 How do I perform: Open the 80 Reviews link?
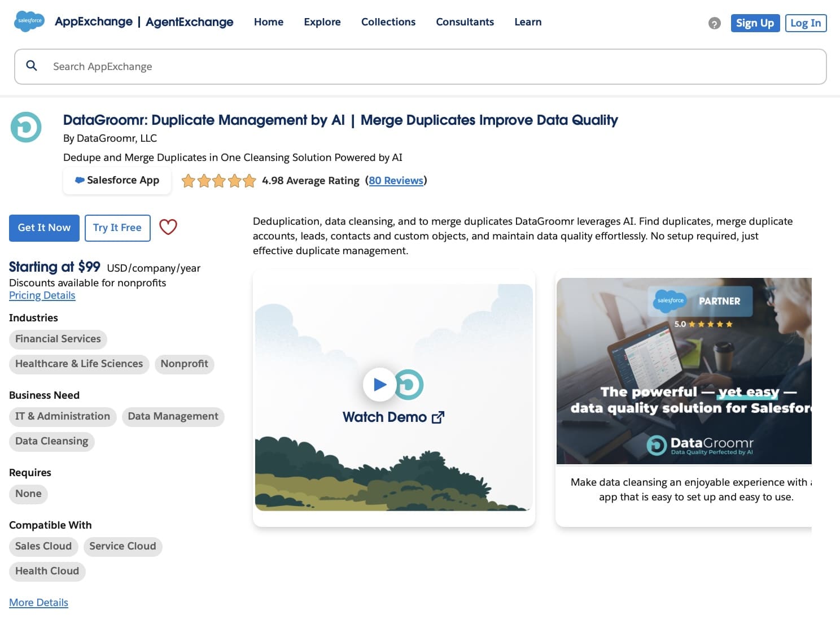pyautogui.click(x=396, y=180)
